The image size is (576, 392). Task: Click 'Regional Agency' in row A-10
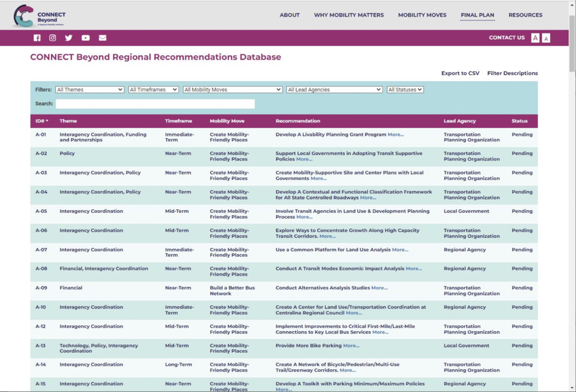point(464,307)
